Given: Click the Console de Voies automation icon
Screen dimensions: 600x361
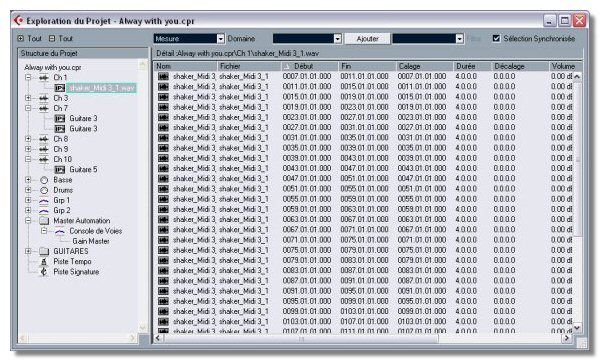Looking at the screenshot, I should click(x=60, y=231).
